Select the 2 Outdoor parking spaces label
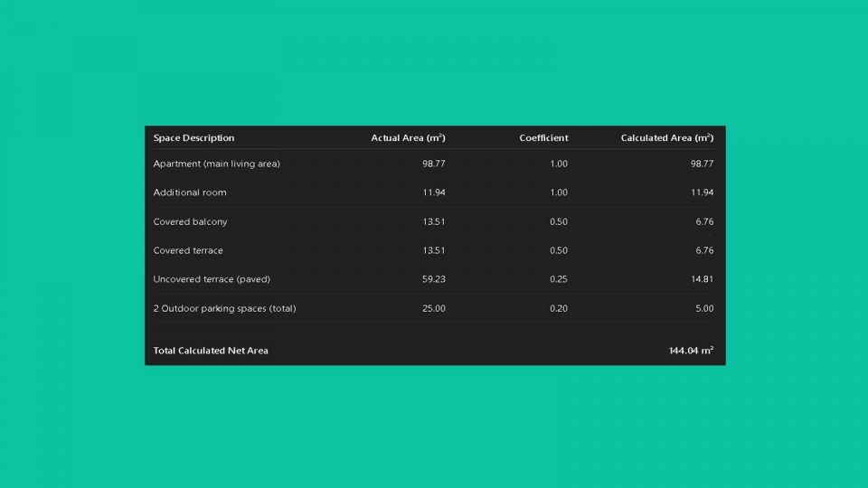The width and height of the screenshot is (868, 488). coord(224,308)
